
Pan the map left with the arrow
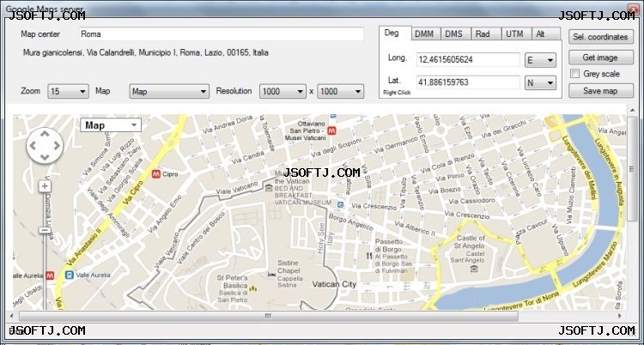pos(33,145)
